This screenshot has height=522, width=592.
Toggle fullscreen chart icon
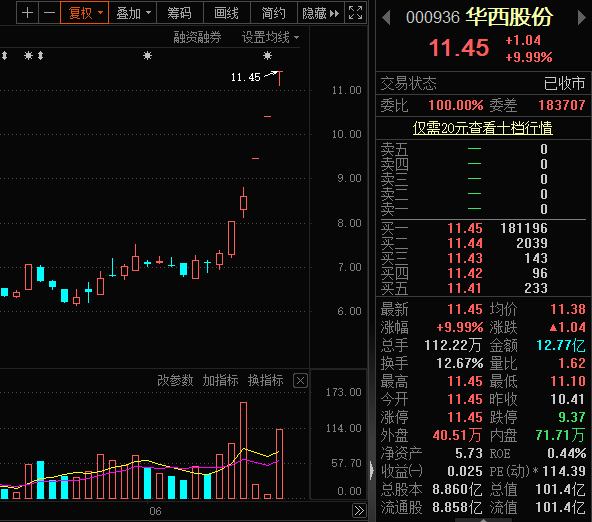(355, 13)
